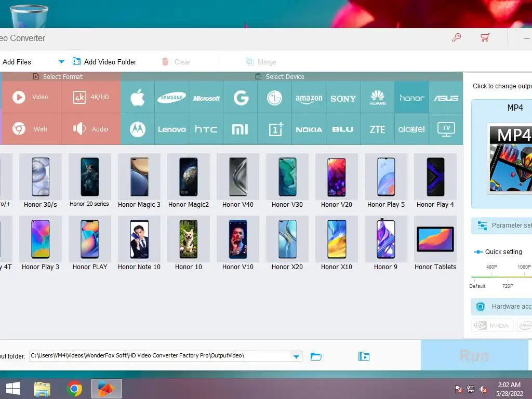This screenshot has height=399, width=532.
Task: Expand the Add Files dropdown arrow
Action: 61,62
